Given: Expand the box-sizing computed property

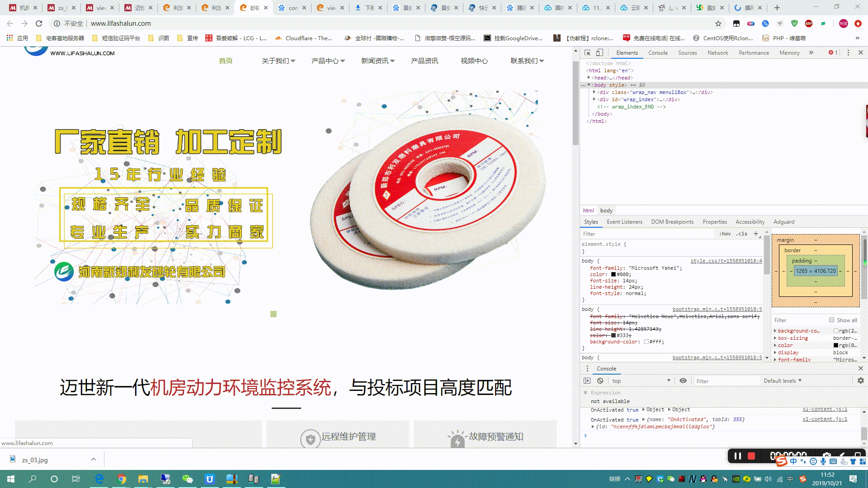Looking at the screenshot, I should pos(775,338).
